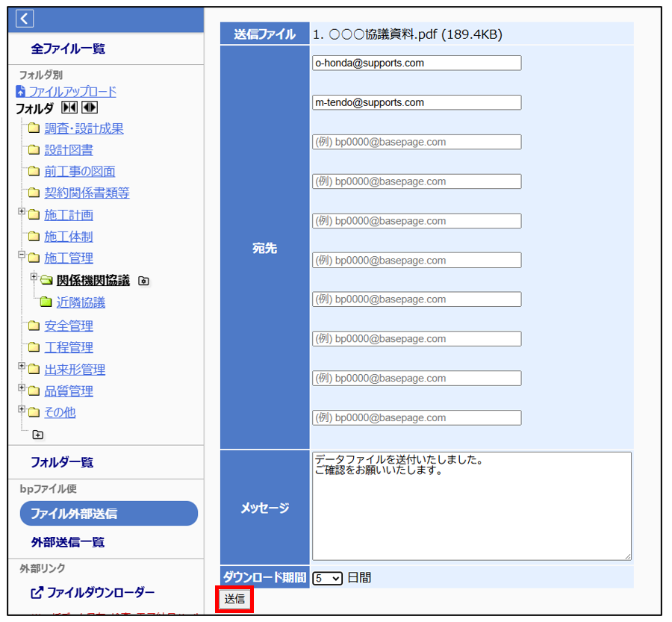Click the external link icon for ファイルダウンローダー
This screenshot has height=622, width=672.
tap(37, 593)
